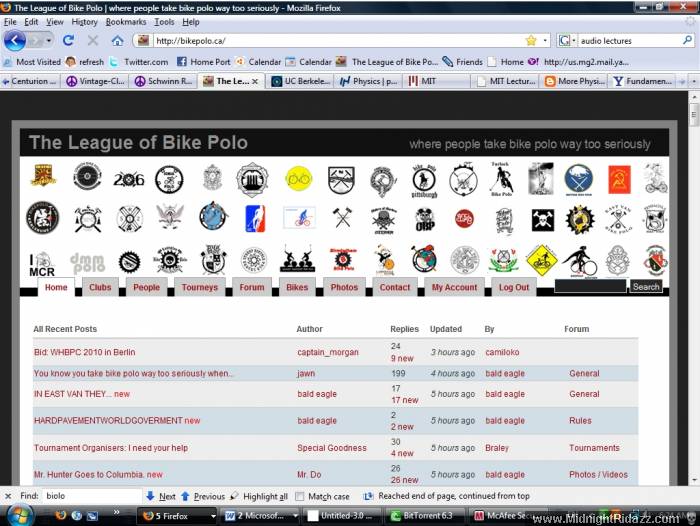Open the File menu
The image size is (700, 526).
point(10,22)
